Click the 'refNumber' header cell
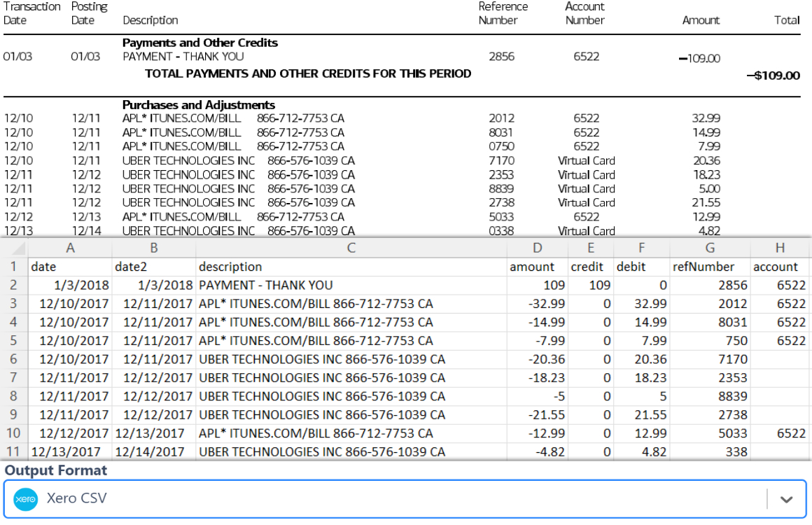The image size is (812, 525). click(710, 267)
